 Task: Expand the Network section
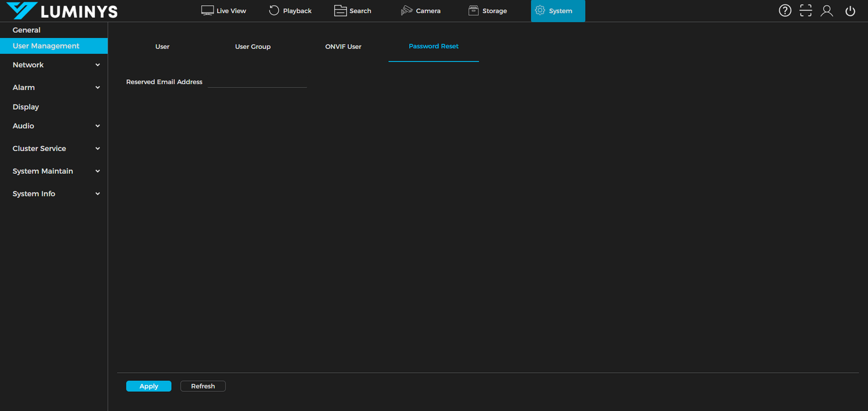pyautogui.click(x=54, y=65)
